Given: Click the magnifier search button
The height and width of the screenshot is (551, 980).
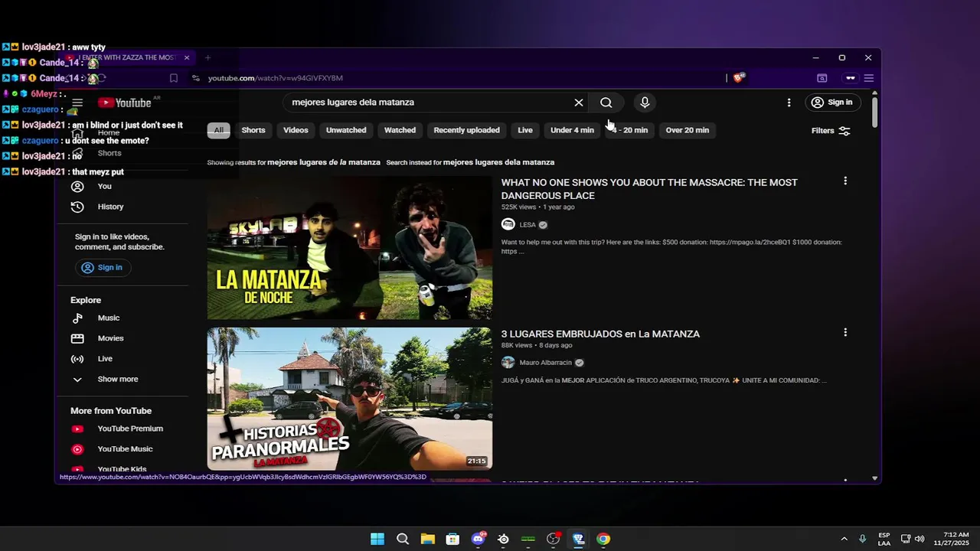Looking at the screenshot, I should [x=606, y=103].
